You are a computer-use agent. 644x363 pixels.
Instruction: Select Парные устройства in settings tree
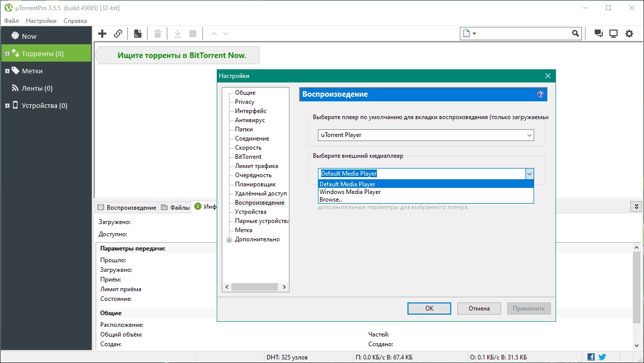click(x=261, y=221)
